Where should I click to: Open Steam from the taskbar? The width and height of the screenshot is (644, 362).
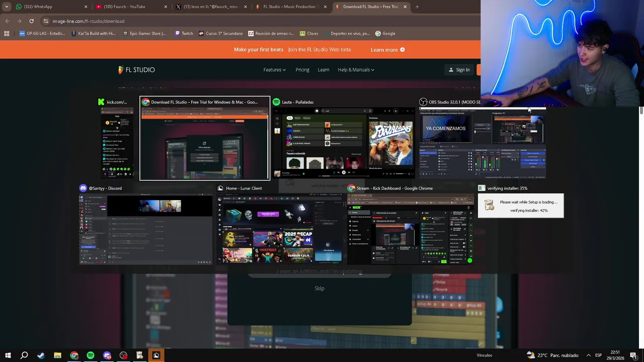41,355
